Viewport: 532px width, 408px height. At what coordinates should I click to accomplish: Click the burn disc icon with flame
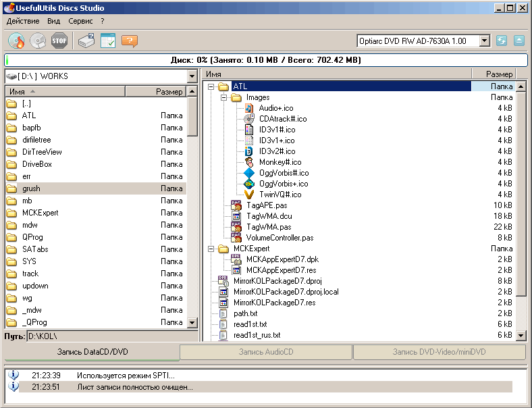pyautogui.click(x=16, y=41)
